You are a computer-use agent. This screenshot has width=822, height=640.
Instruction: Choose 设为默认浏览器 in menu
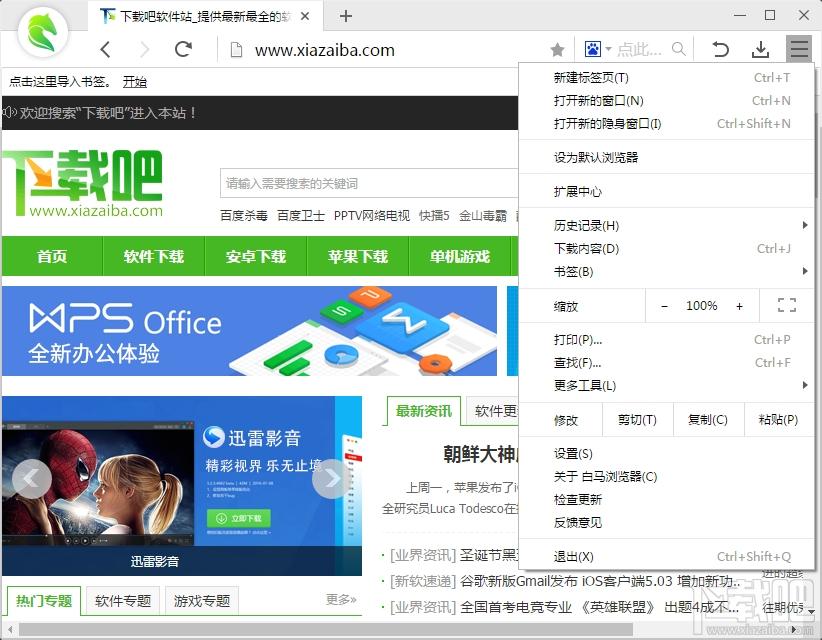pos(666,157)
